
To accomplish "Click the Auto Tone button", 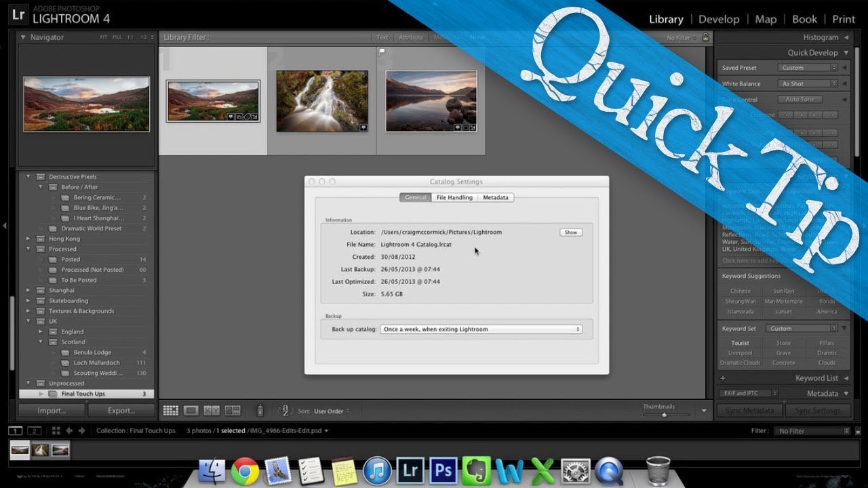I will pos(800,100).
